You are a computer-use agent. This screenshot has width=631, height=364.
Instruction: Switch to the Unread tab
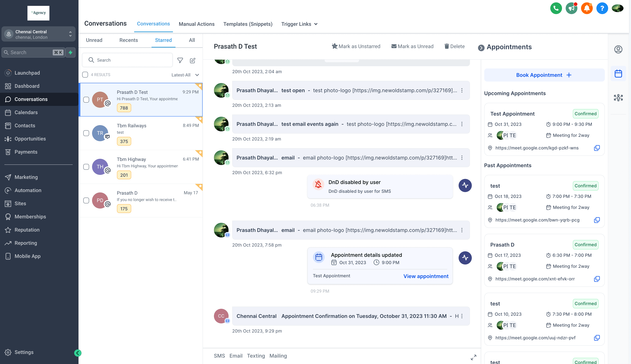click(94, 40)
